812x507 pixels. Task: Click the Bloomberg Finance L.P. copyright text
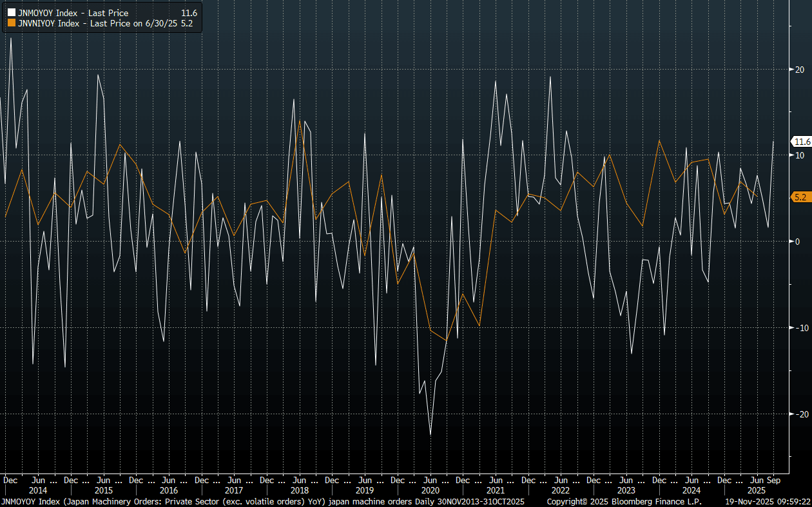point(624,501)
